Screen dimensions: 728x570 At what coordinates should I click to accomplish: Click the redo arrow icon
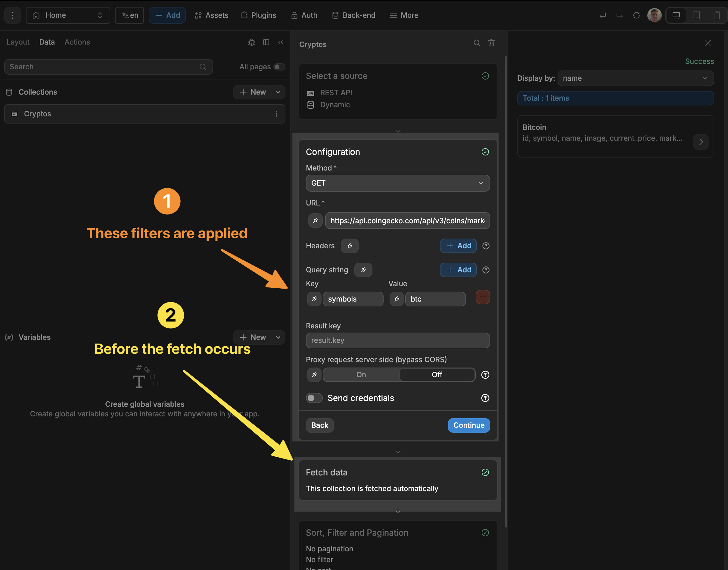click(x=619, y=15)
